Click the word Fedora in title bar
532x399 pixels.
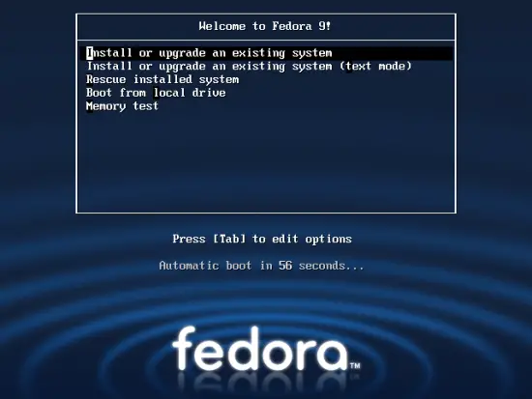pyautogui.click(x=292, y=26)
